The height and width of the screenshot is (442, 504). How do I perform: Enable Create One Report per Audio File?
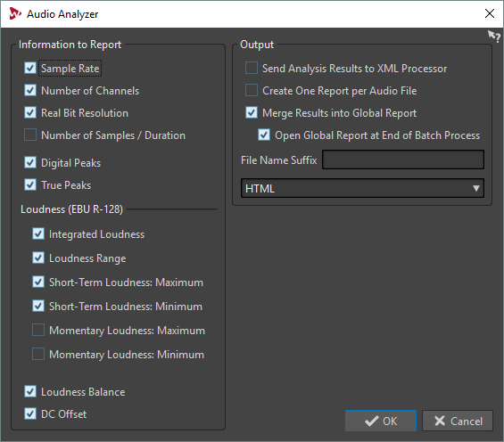[x=252, y=90]
